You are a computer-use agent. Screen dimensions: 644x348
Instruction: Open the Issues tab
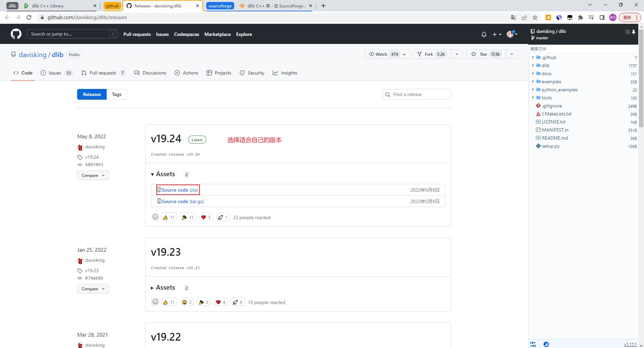coord(56,73)
